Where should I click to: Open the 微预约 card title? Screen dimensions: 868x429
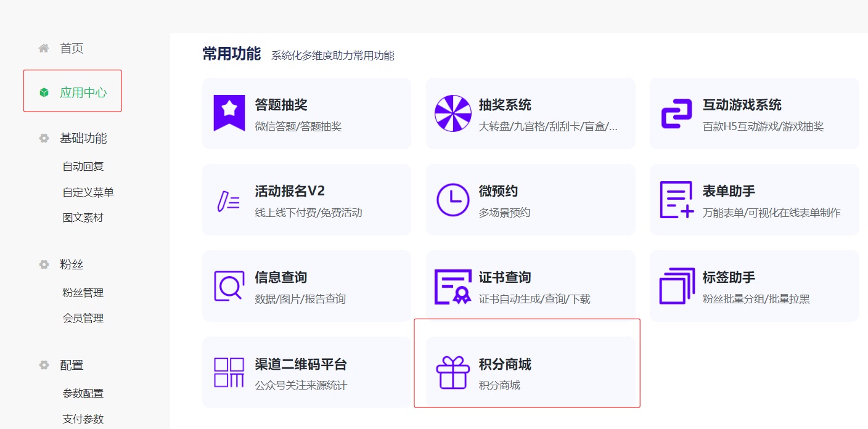pos(498,191)
